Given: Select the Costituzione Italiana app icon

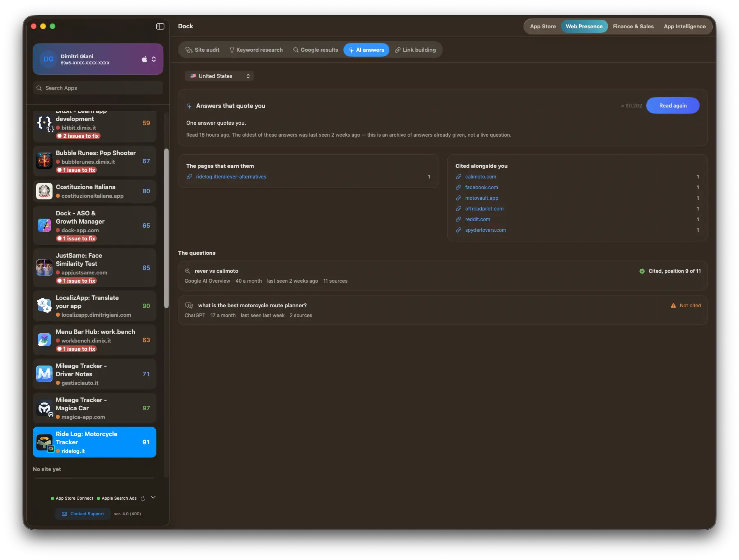Looking at the screenshot, I should [44, 191].
